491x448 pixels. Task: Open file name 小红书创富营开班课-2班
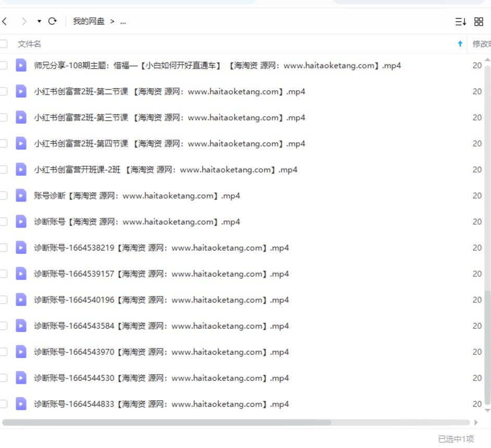(166, 170)
